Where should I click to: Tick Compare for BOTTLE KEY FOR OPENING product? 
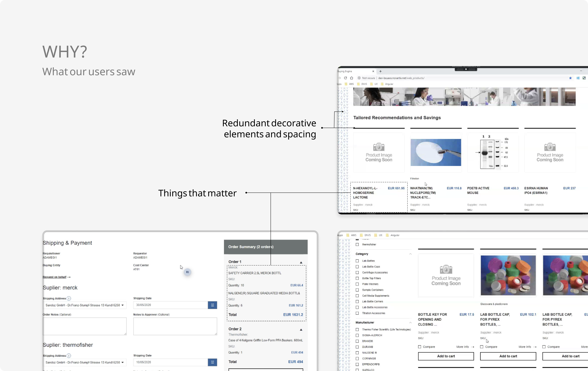coord(420,347)
